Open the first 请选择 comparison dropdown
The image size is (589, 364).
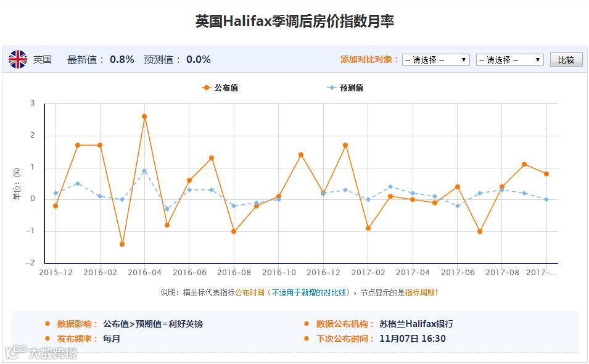point(436,60)
